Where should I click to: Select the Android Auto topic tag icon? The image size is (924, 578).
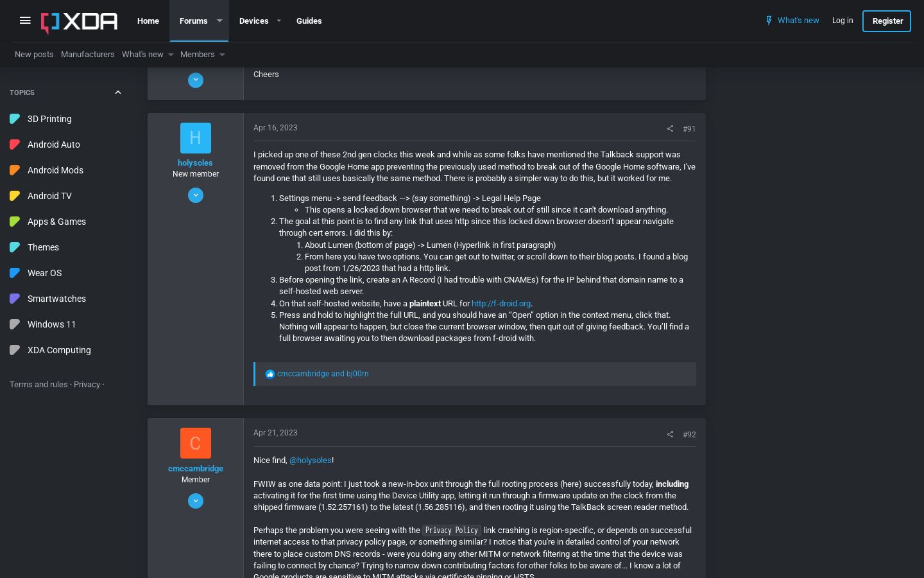(15, 144)
